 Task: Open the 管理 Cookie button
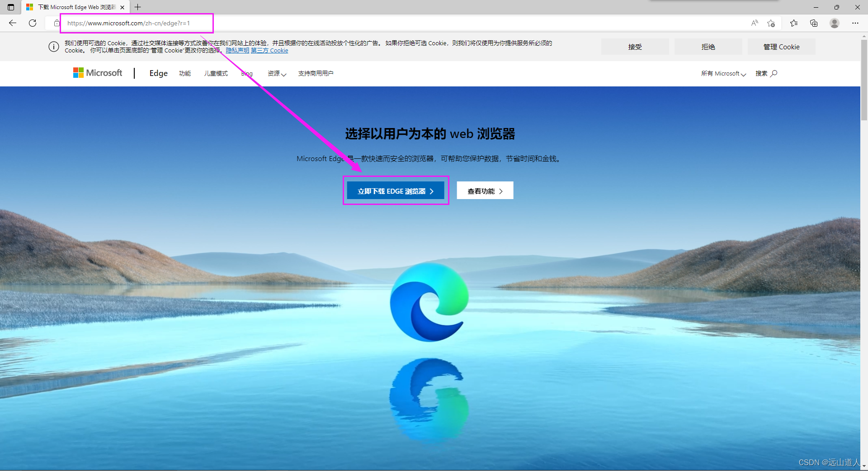[781, 47]
